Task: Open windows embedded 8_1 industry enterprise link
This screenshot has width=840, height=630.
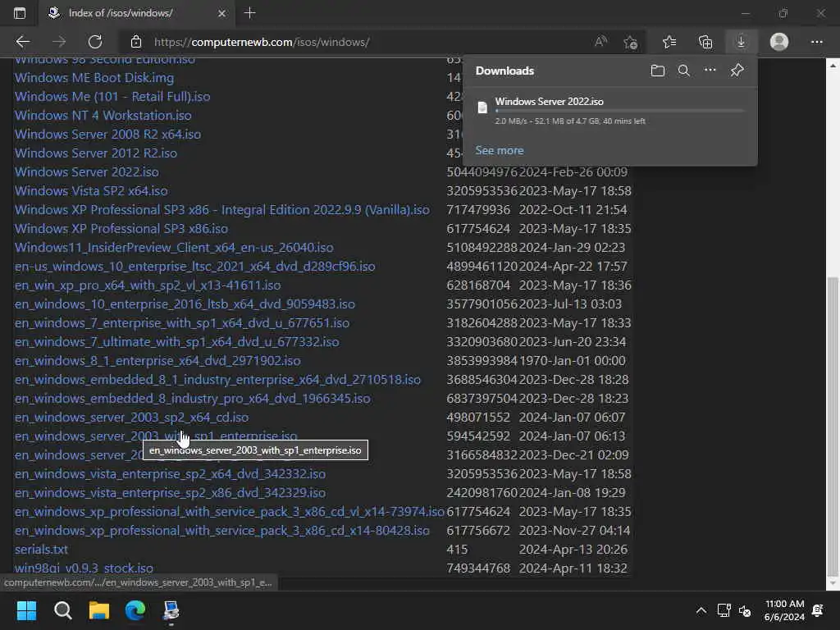Action: [x=217, y=379]
